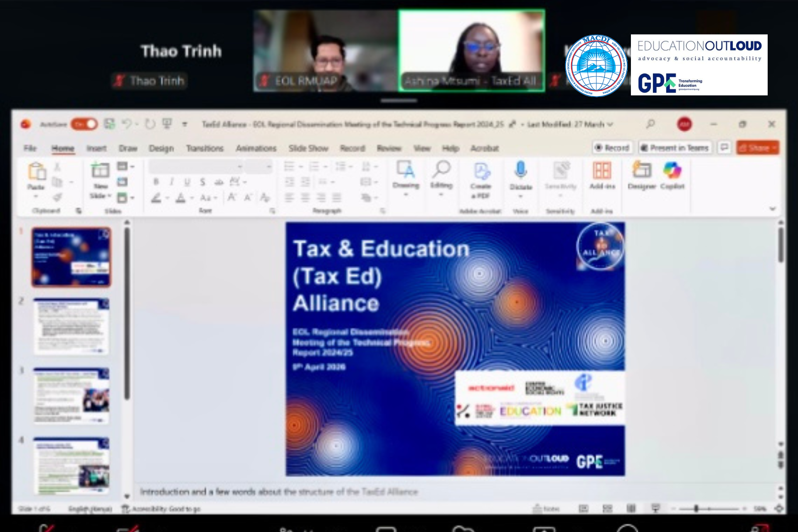This screenshot has width=798, height=532.
Task: Toggle the AutoSave switch
Action: click(84, 124)
